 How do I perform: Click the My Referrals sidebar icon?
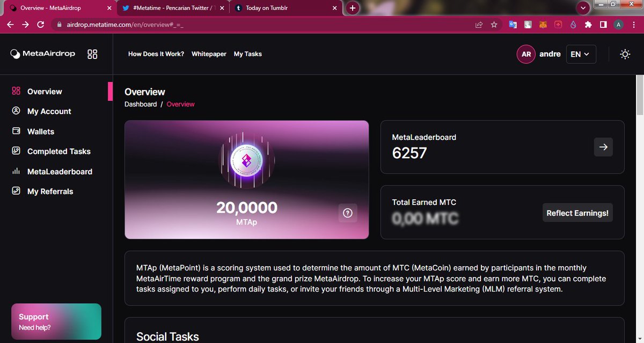pyautogui.click(x=16, y=191)
